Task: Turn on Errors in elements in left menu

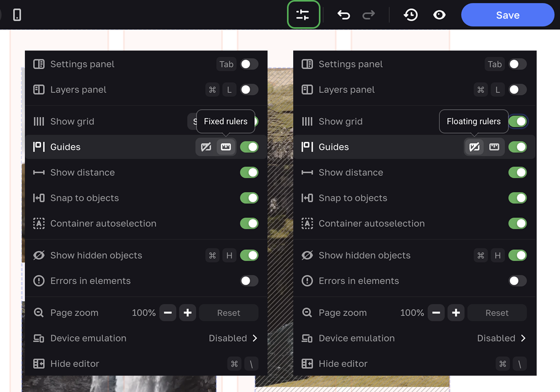Action: 249,281
